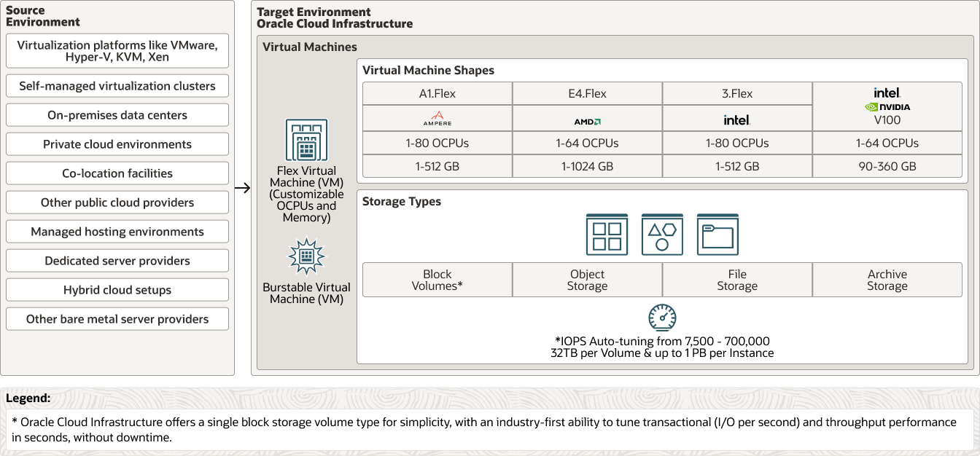Select the Object Storage shapes icon

coord(661,234)
